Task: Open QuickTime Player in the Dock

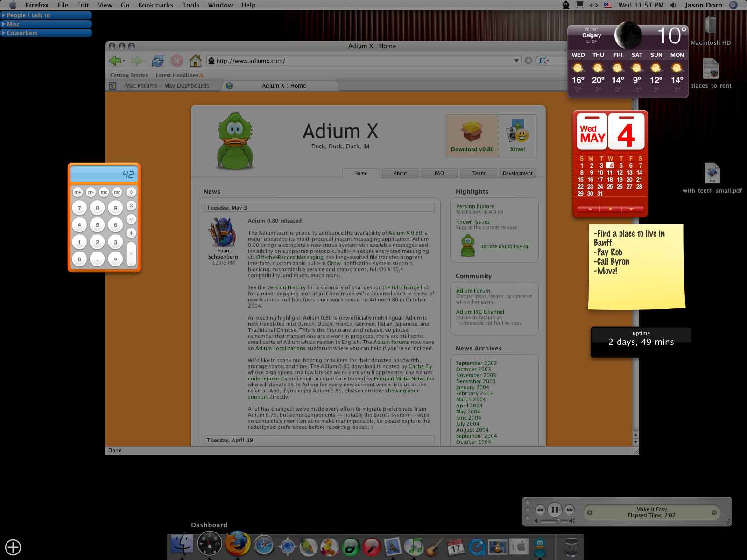Action: pyautogui.click(x=476, y=546)
